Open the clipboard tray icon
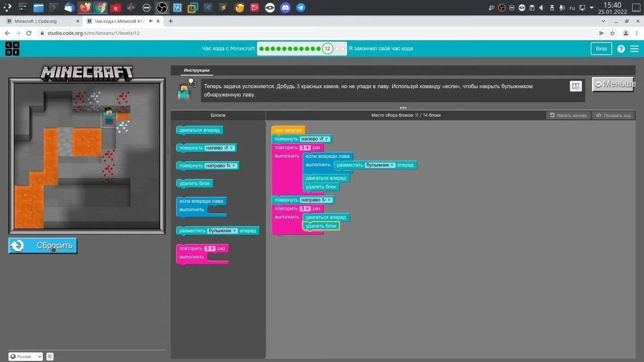Image resolution: width=644 pixels, height=362 pixels. (532, 8)
